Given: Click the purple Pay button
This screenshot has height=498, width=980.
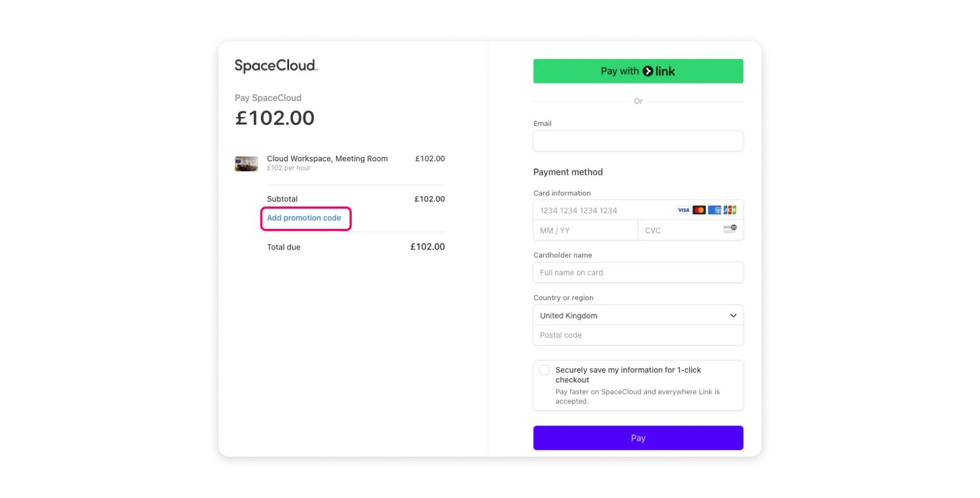Looking at the screenshot, I should (638, 438).
